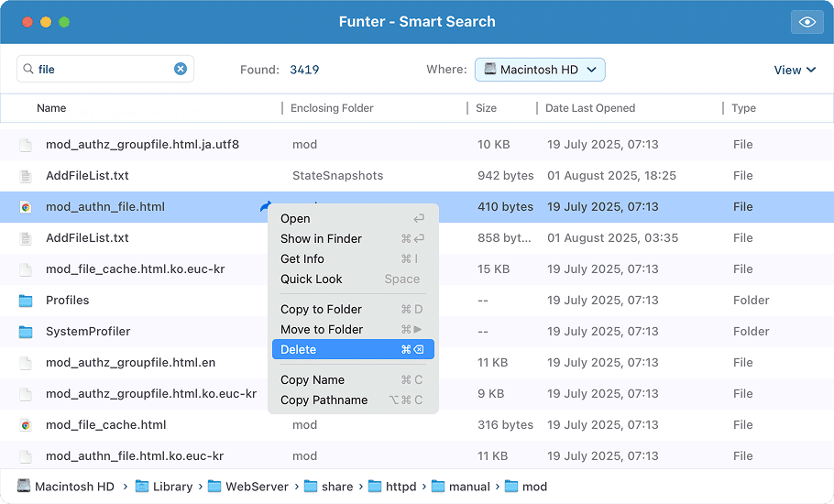Image resolution: width=834 pixels, height=504 pixels.
Task: Click text file icon of 942 bytes AddFileList.txt
Action: [x=26, y=176]
